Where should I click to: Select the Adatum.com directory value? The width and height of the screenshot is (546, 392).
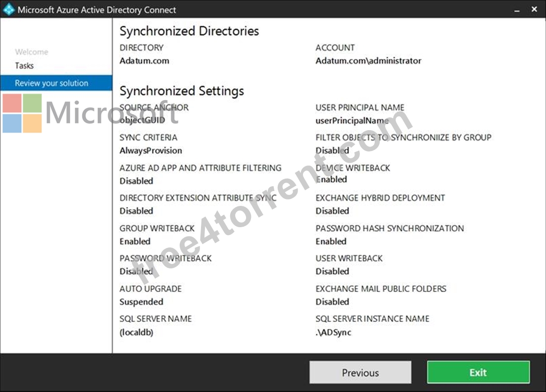point(145,61)
